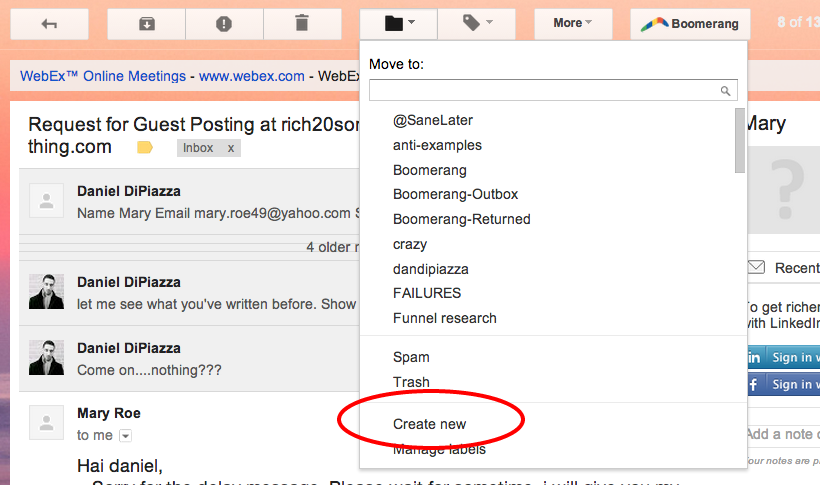
Task: Select the @SaneLater label
Action: [x=432, y=120]
